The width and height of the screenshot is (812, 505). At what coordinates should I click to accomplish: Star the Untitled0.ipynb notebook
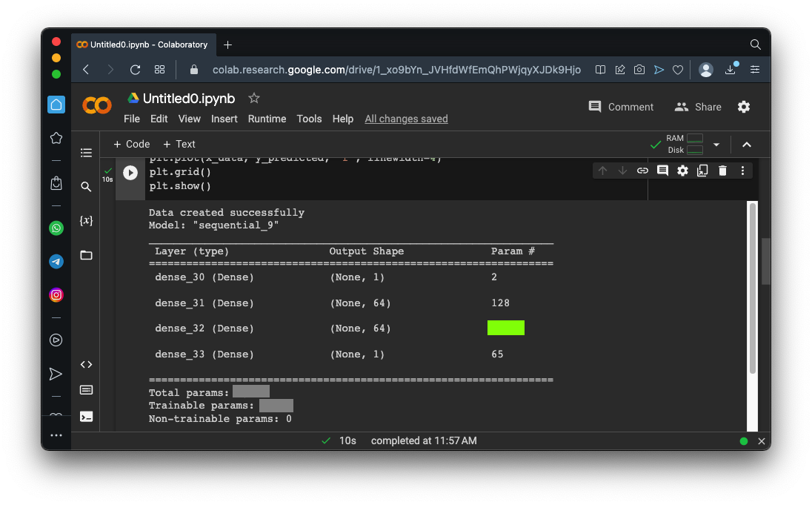point(254,98)
